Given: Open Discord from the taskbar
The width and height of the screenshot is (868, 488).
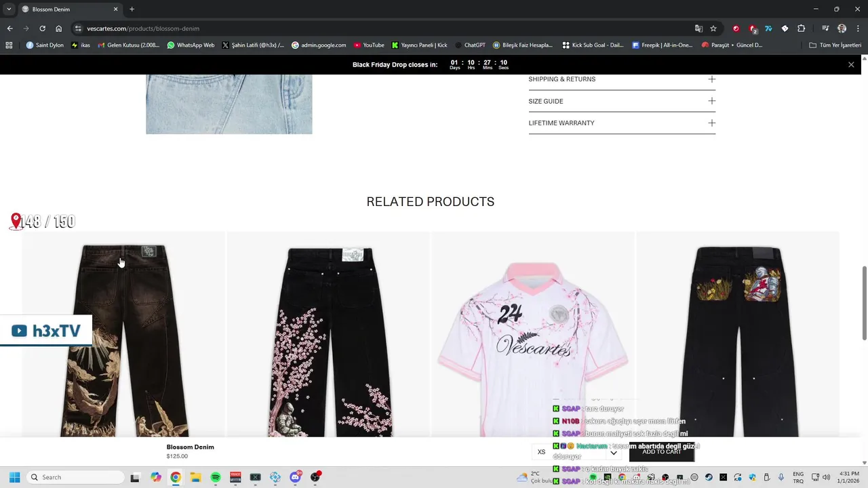Looking at the screenshot, I should [296, 477].
